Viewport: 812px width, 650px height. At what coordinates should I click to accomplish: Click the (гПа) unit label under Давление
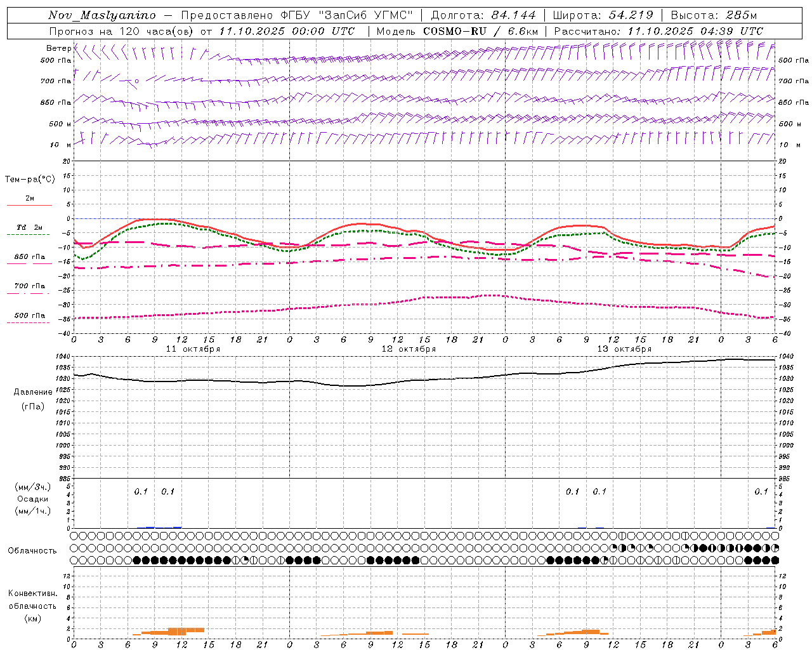pos(33,406)
